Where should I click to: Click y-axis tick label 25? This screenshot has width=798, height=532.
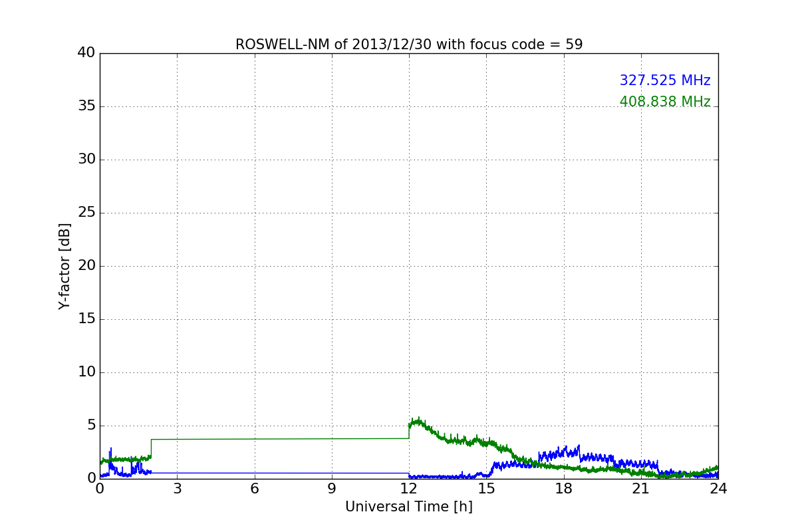(x=86, y=213)
